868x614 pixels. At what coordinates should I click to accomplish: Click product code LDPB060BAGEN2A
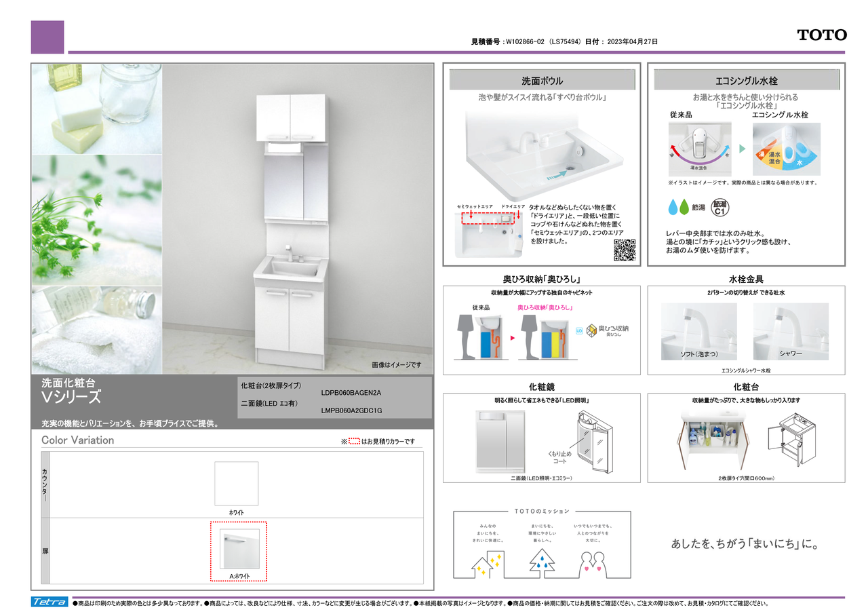coord(351,393)
